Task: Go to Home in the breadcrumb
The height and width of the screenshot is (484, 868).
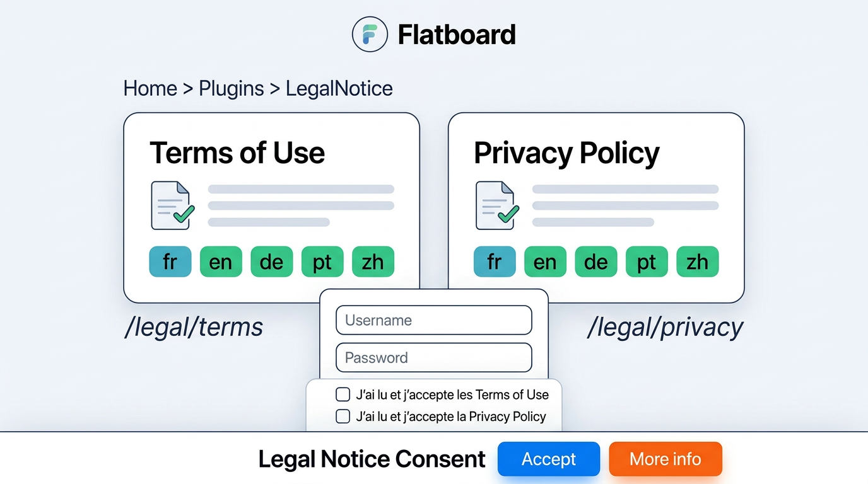Action: click(150, 88)
